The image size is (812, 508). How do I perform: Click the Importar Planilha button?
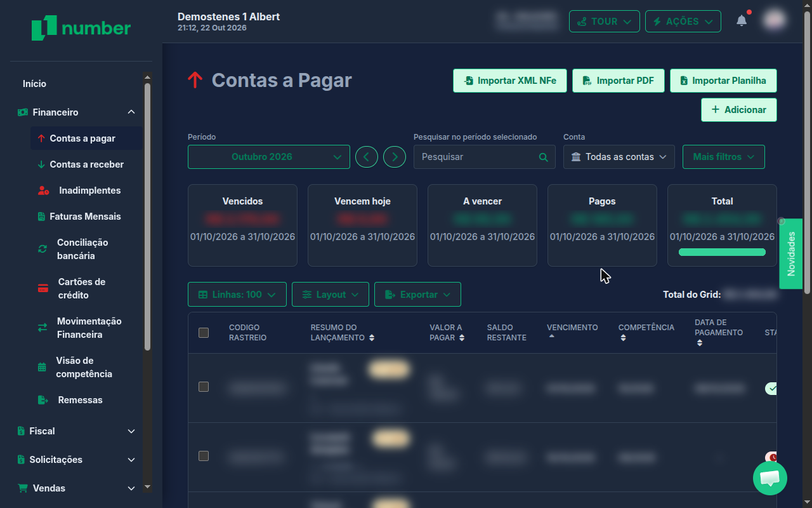pyautogui.click(x=723, y=81)
